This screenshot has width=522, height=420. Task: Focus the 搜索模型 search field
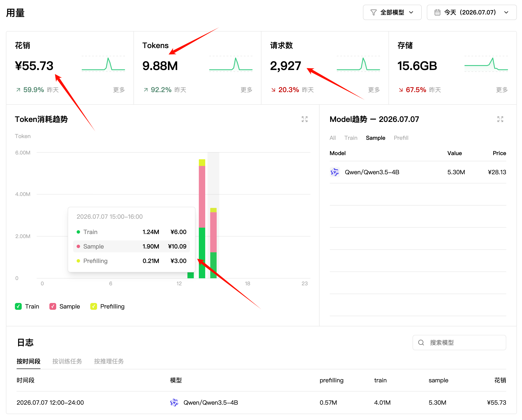(x=459, y=342)
